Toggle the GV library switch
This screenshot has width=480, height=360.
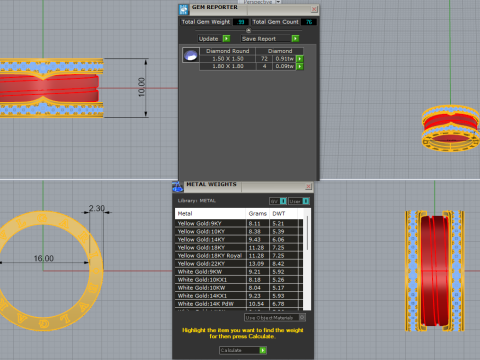278,201
